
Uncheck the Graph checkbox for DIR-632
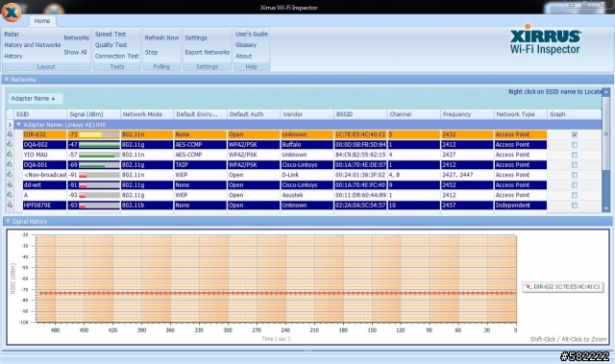coord(575,134)
